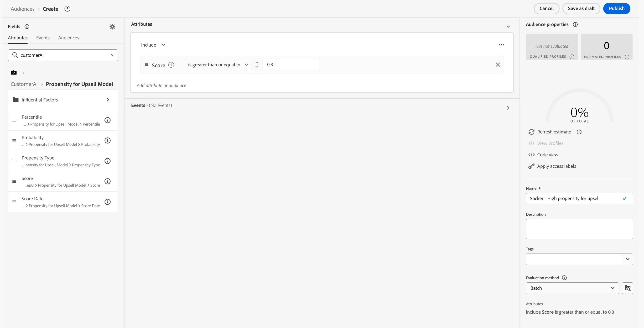The height and width of the screenshot is (328, 644).
Task: Open the Fields settings gear
Action: click(113, 26)
